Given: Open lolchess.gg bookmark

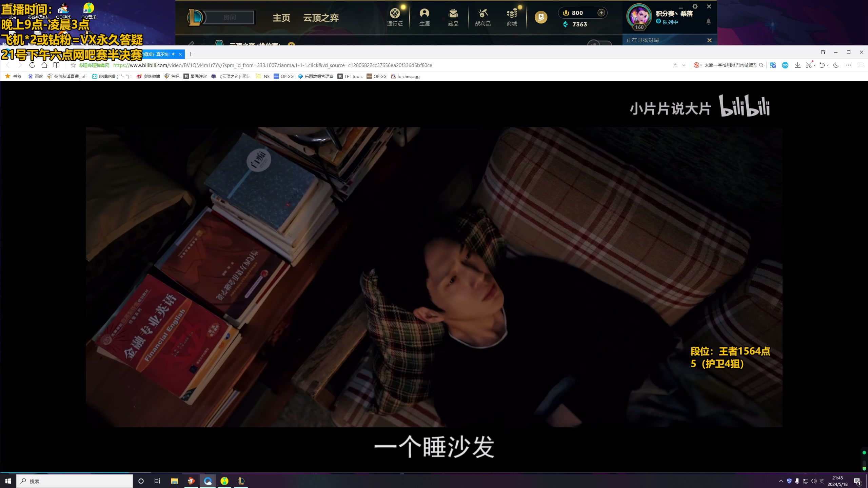Looking at the screenshot, I should click(405, 76).
